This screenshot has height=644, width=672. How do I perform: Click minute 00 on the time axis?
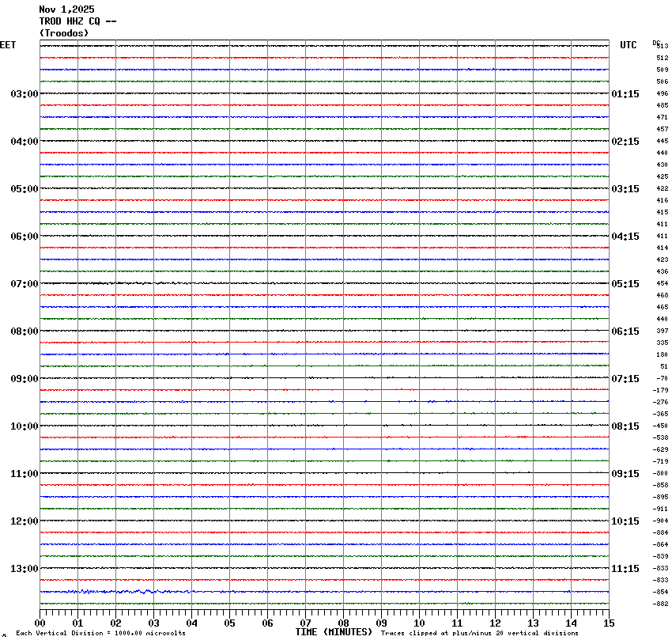[40, 623]
